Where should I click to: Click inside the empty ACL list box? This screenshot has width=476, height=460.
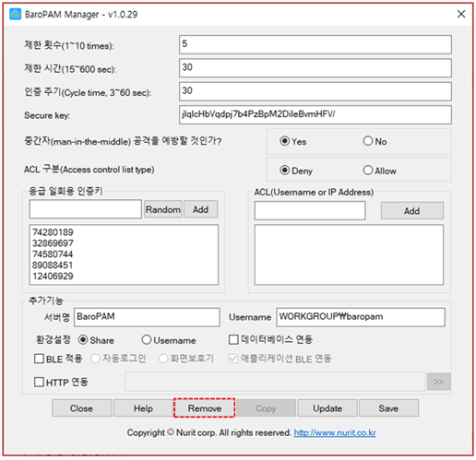(349, 254)
